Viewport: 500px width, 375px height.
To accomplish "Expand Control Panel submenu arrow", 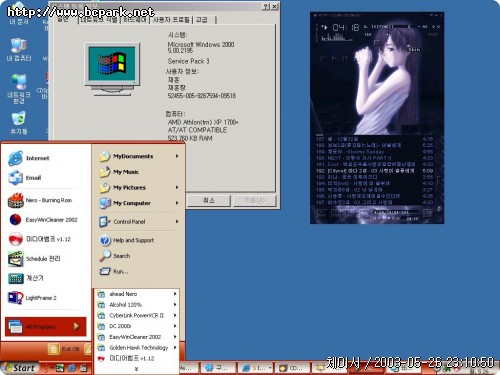I will (x=177, y=222).
